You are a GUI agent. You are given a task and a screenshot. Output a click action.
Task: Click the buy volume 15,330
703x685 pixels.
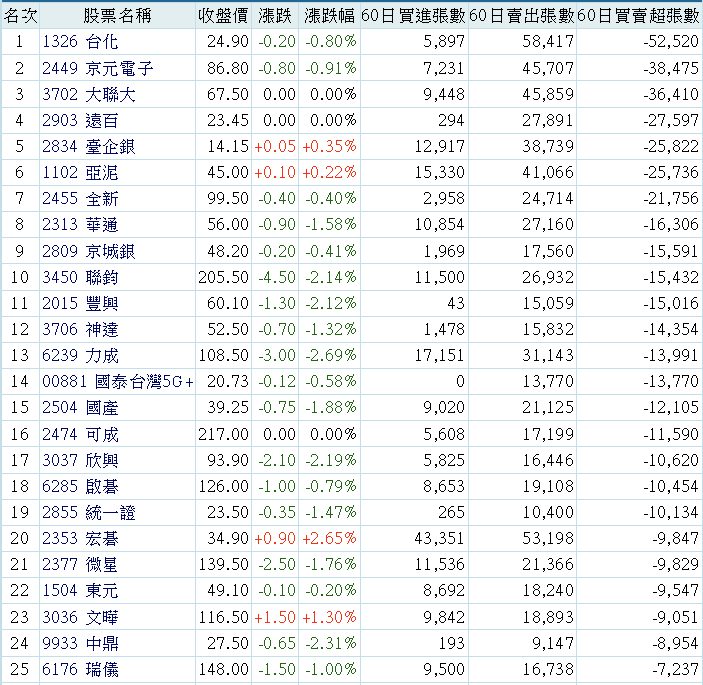click(439, 172)
